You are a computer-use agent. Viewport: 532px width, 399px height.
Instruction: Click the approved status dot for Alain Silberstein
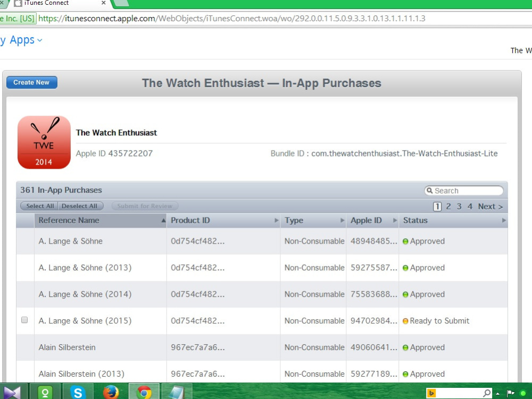coord(405,348)
